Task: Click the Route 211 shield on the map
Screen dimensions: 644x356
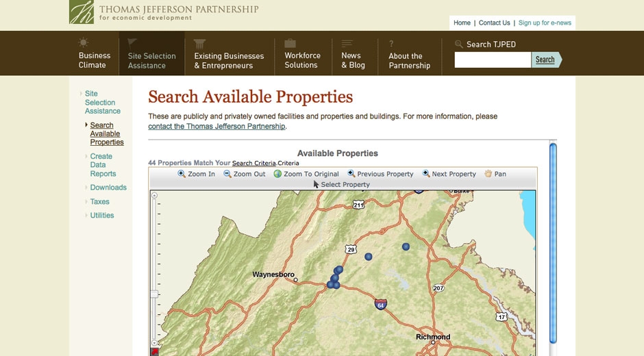Action: (x=358, y=205)
